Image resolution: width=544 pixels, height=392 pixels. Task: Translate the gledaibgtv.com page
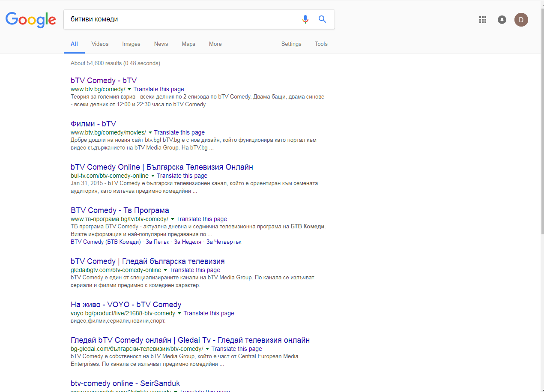(195, 270)
